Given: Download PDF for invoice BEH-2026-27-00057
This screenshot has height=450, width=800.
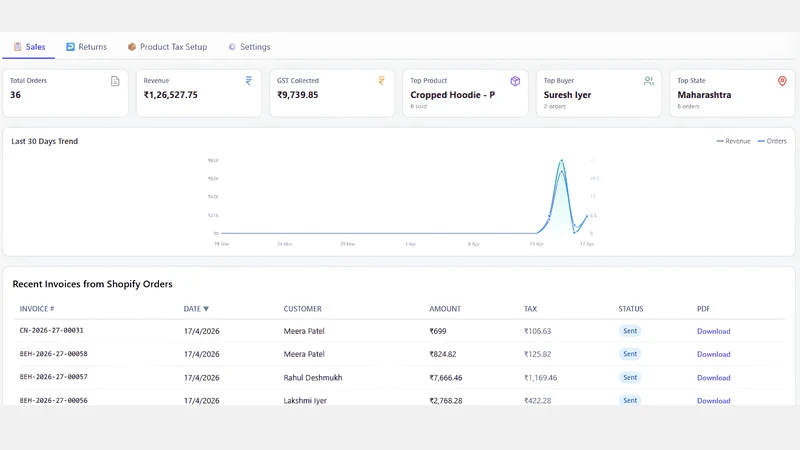Looking at the screenshot, I should point(713,378).
